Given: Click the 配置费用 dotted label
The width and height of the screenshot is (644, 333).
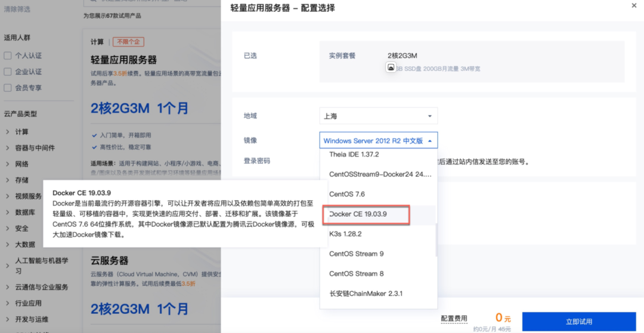Looking at the screenshot, I should pyautogui.click(x=454, y=318).
